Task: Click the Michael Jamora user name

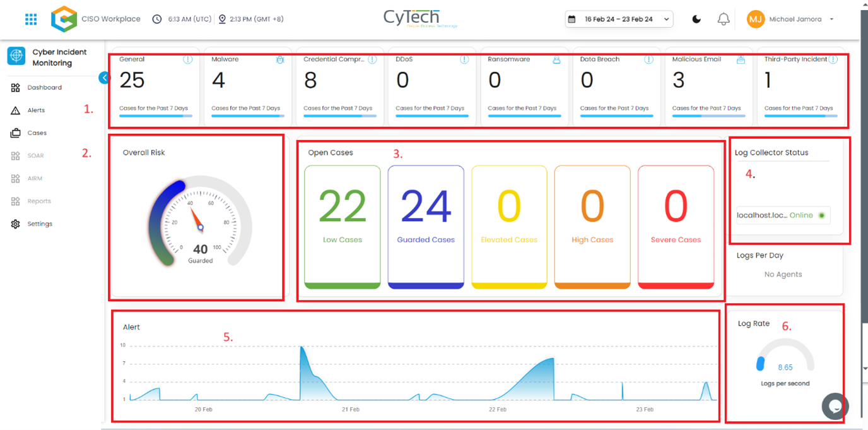Action: pos(795,20)
